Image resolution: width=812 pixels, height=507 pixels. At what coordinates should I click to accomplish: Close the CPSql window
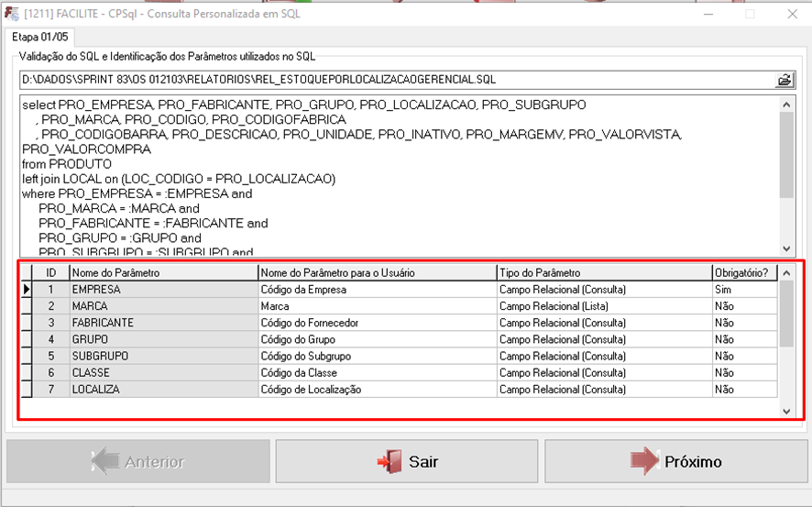(x=792, y=14)
